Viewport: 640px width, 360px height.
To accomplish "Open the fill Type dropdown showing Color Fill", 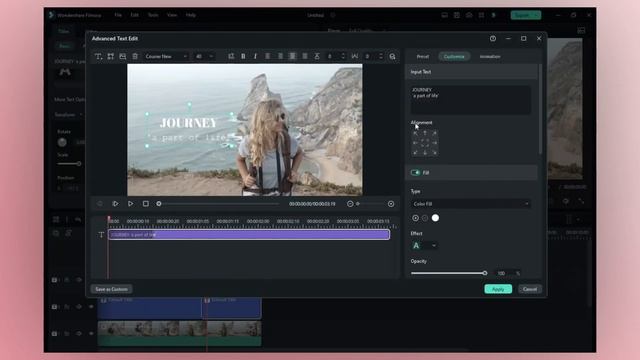I will [471, 204].
